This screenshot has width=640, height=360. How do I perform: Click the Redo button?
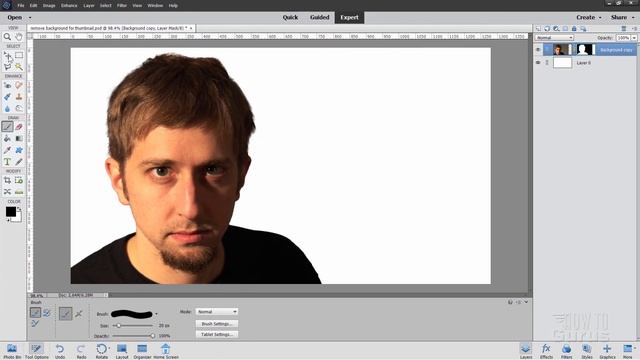click(x=81, y=351)
